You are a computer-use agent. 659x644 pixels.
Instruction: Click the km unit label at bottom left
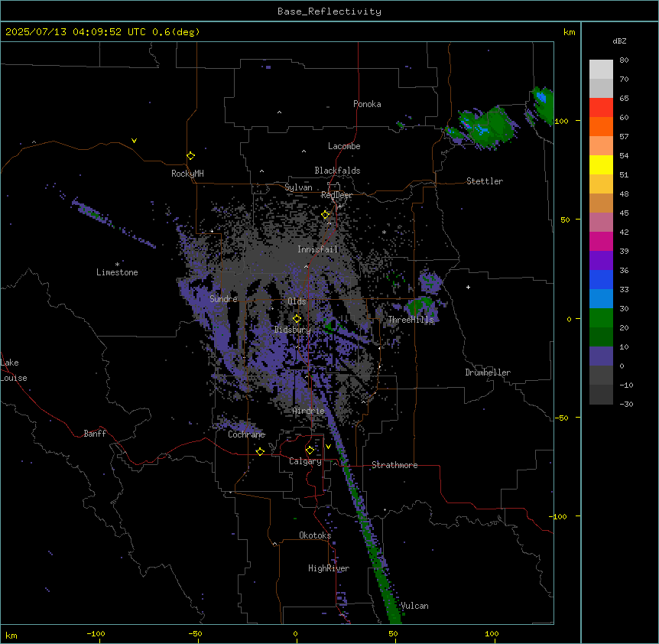click(11, 635)
